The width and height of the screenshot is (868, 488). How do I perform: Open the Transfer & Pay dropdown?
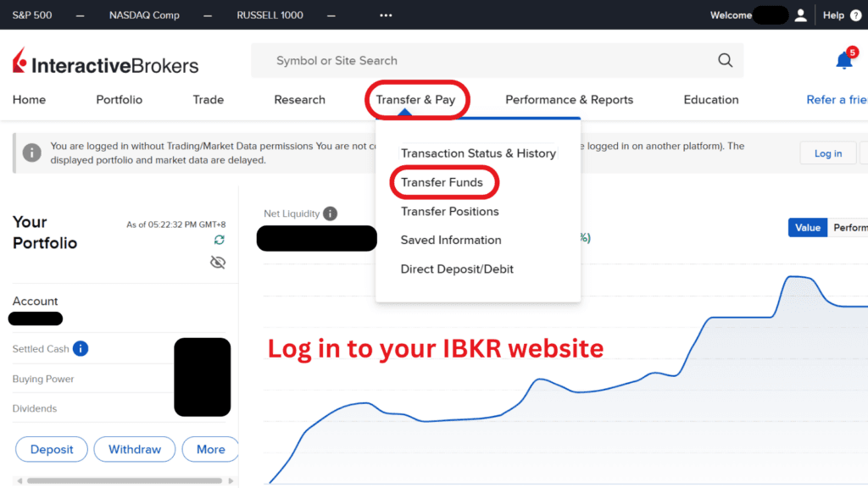(417, 99)
